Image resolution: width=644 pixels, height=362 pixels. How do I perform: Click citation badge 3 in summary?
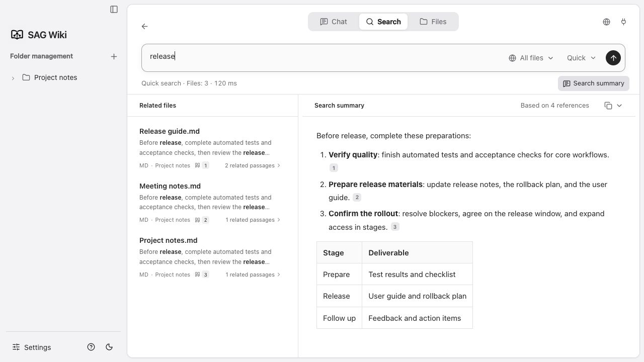pyautogui.click(x=395, y=227)
